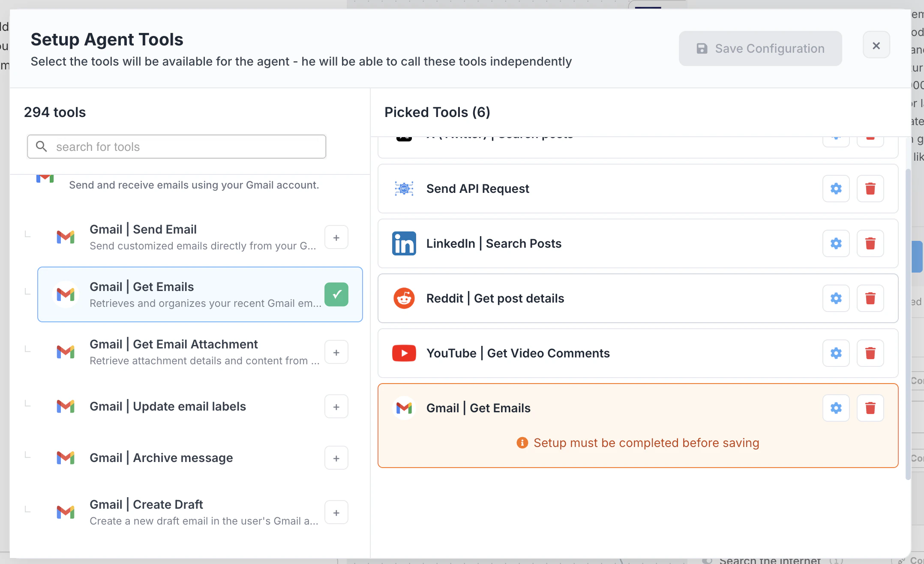924x564 pixels.
Task: Add the Gmail Get Email Attachment tool
Action: 336,352
